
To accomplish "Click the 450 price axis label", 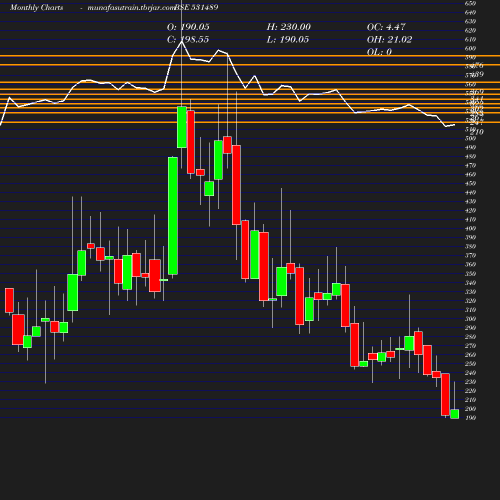I will [470, 184].
